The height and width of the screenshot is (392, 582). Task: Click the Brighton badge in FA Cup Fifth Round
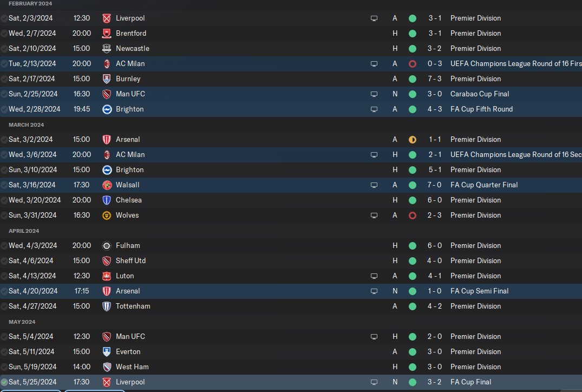pyautogui.click(x=107, y=109)
